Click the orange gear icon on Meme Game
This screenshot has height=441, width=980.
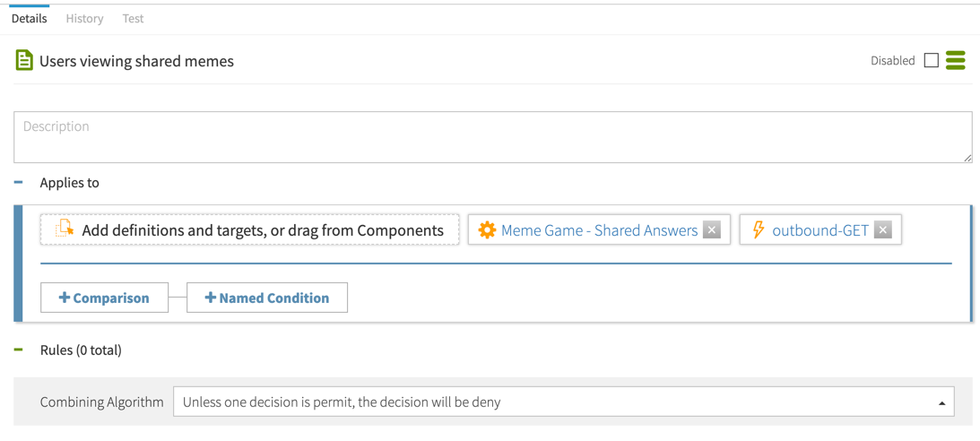[487, 230]
